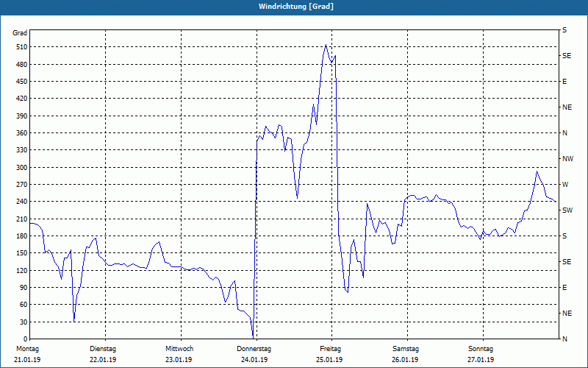The height and width of the screenshot is (368, 588).
Task: Select the Mittwoch day label
Action: point(179,349)
